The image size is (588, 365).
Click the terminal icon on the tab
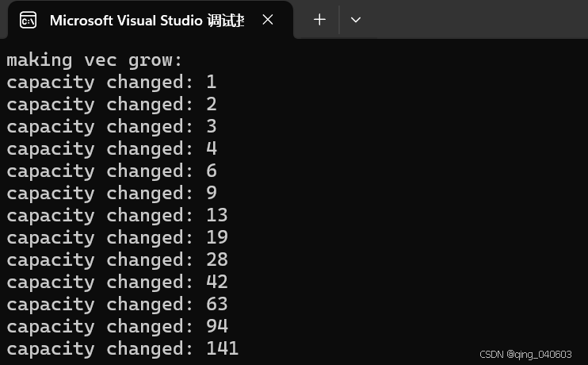[x=28, y=20]
